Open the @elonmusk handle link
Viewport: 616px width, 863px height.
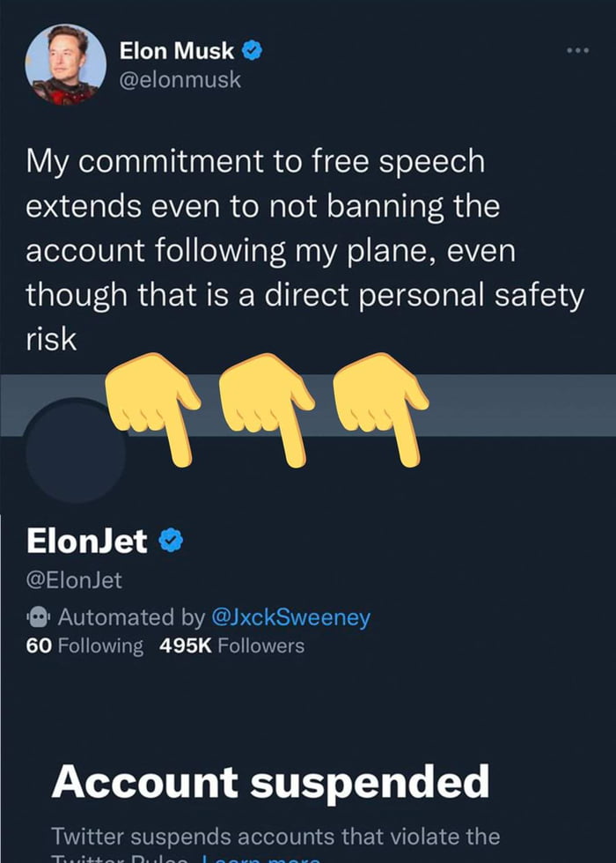180,80
